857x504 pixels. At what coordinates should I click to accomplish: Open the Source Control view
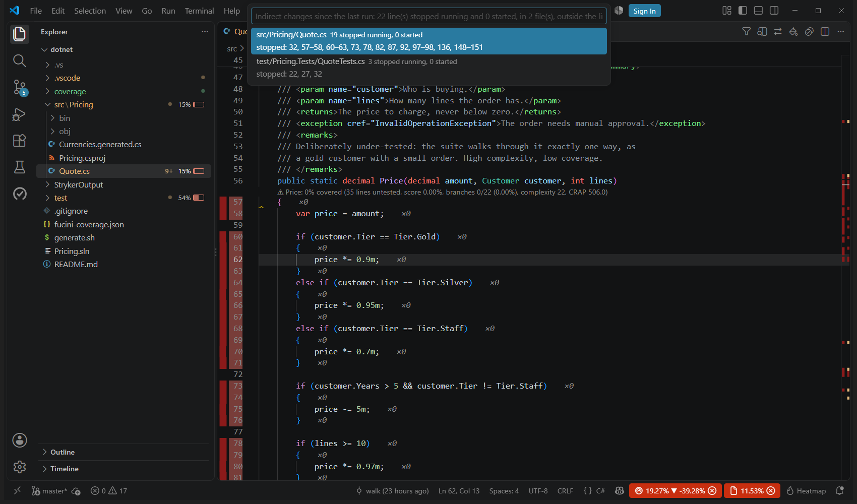20,88
